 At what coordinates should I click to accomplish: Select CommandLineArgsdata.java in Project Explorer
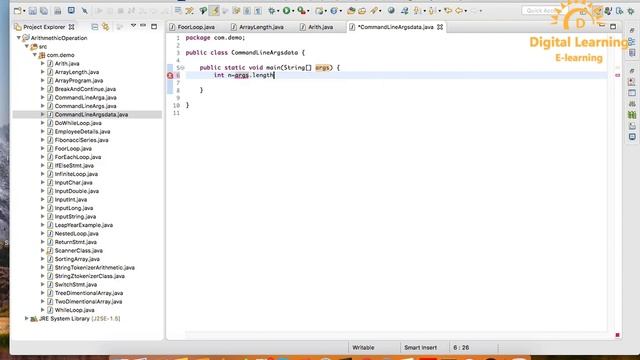[x=91, y=115]
